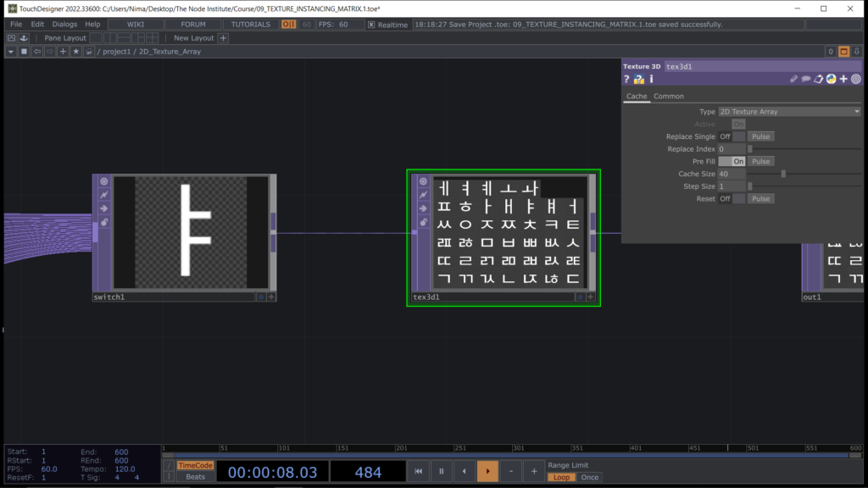This screenshot has height=488, width=868.
Task: Add a custom parameter with plus icon
Action: (843, 80)
